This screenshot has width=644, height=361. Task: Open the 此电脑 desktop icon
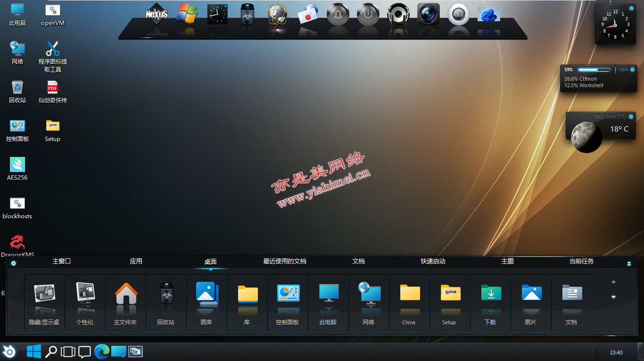[x=17, y=14]
